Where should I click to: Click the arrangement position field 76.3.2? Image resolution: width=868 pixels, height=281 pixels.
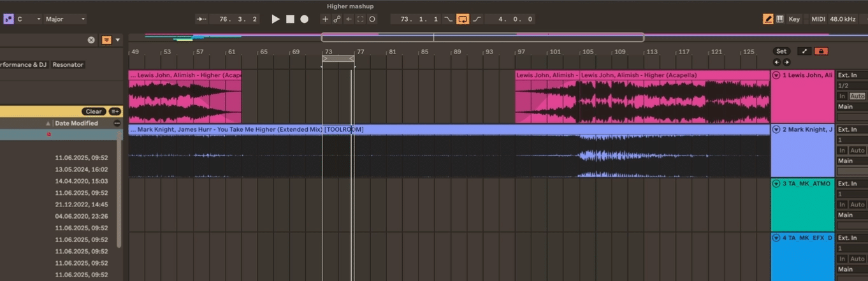235,19
